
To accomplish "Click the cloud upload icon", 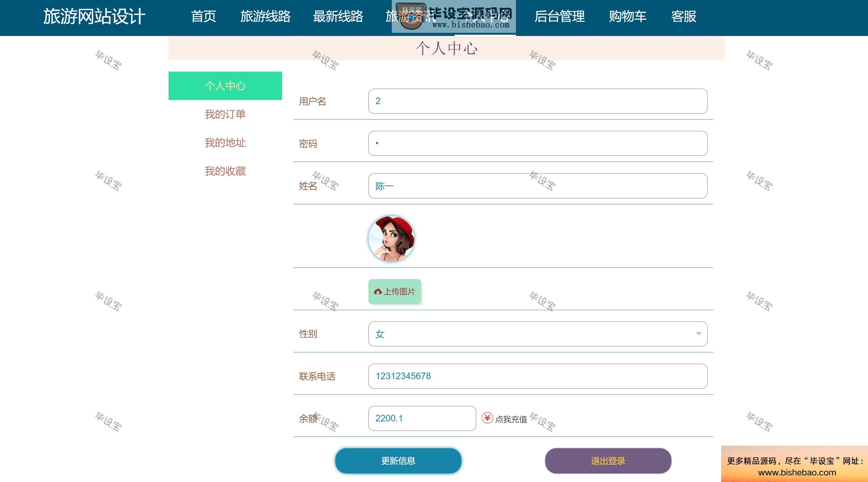I will pos(378,291).
